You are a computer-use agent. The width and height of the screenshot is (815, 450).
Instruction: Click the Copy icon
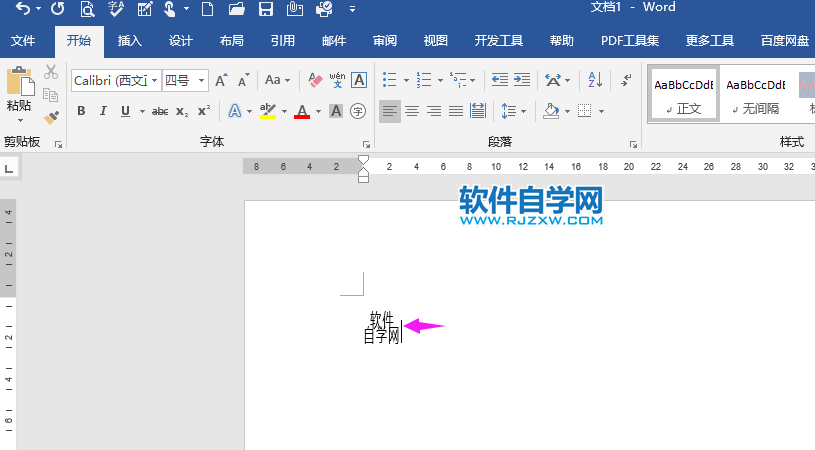pyautogui.click(x=50, y=95)
